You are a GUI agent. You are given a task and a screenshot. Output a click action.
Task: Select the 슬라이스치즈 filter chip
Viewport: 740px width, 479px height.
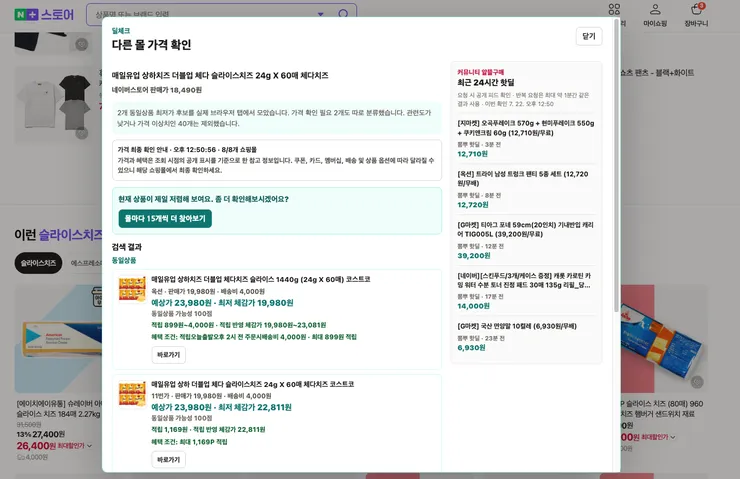pos(38,263)
